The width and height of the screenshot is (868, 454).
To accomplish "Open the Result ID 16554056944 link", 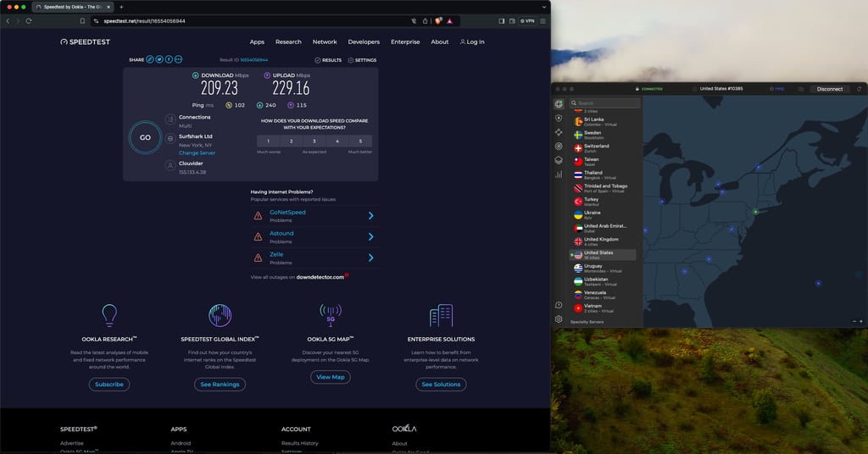I will pyautogui.click(x=254, y=60).
